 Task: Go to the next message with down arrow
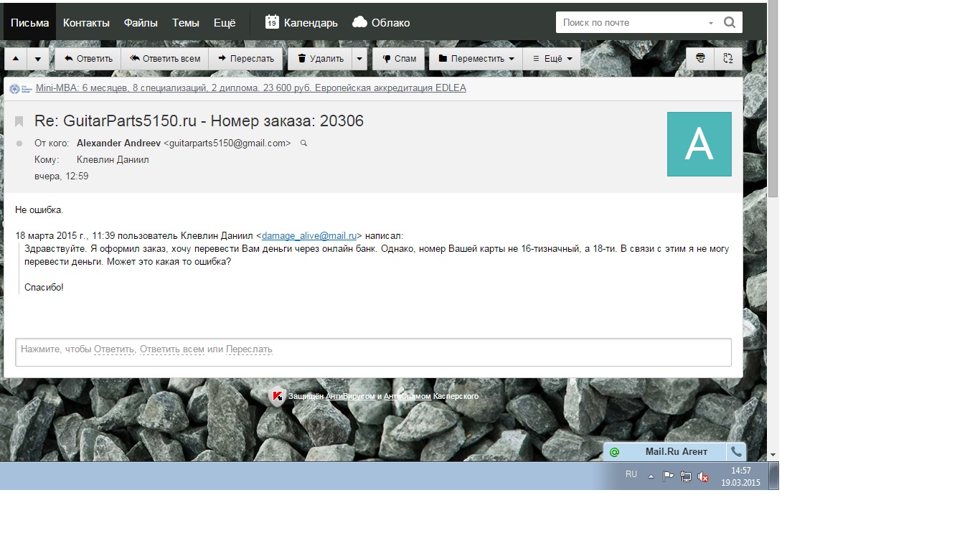tap(38, 59)
